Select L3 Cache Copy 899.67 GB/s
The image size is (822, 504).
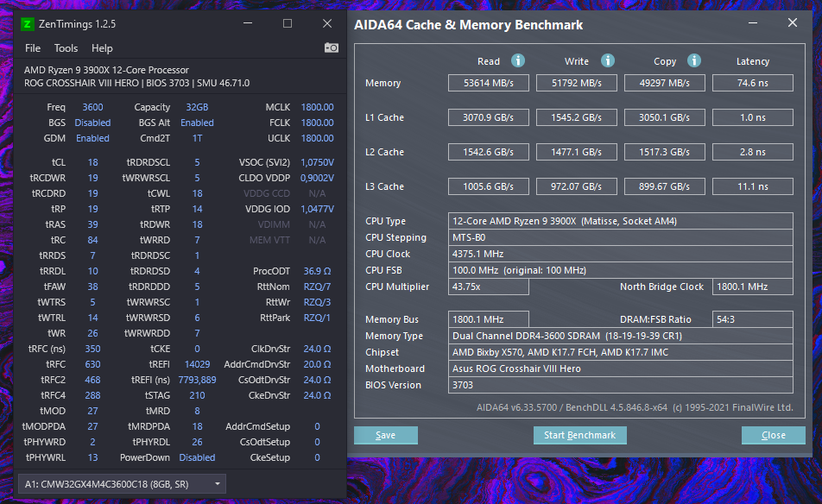pos(665,186)
